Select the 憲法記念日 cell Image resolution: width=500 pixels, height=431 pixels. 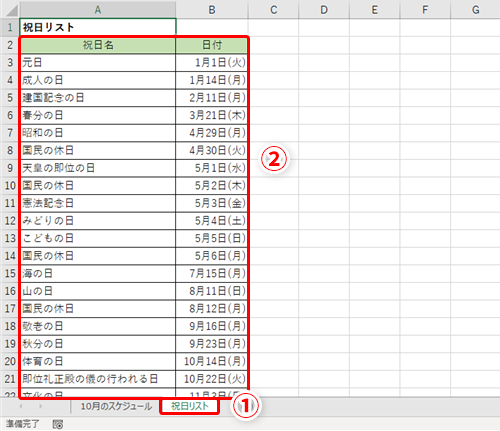98,203
